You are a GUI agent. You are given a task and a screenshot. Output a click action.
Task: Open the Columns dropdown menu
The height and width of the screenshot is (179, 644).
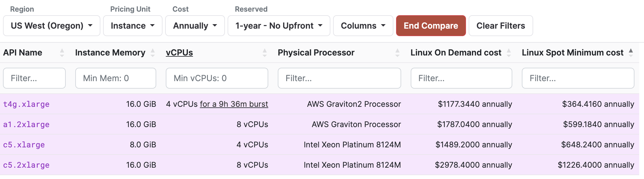(363, 26)
